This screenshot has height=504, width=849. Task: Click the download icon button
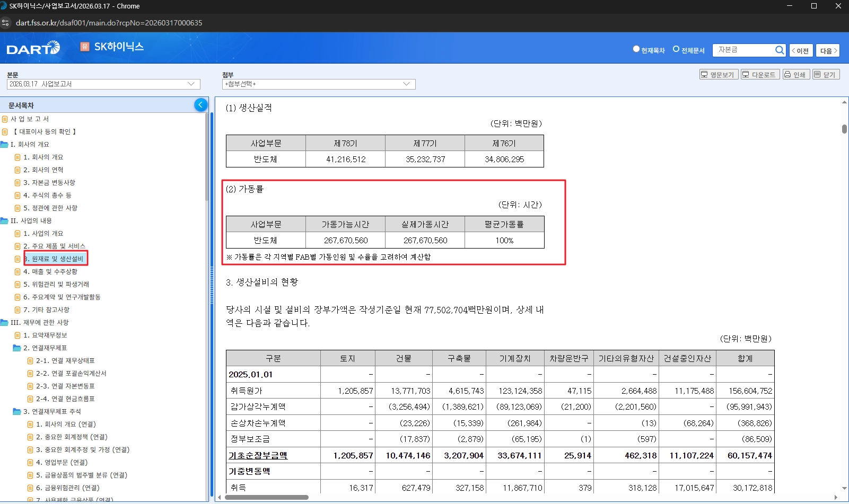759,75
